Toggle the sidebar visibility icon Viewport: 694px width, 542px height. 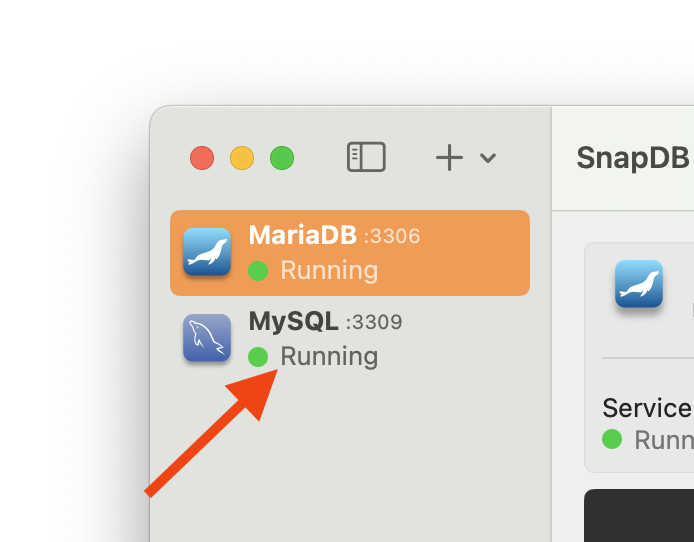[x=366, y=157]
